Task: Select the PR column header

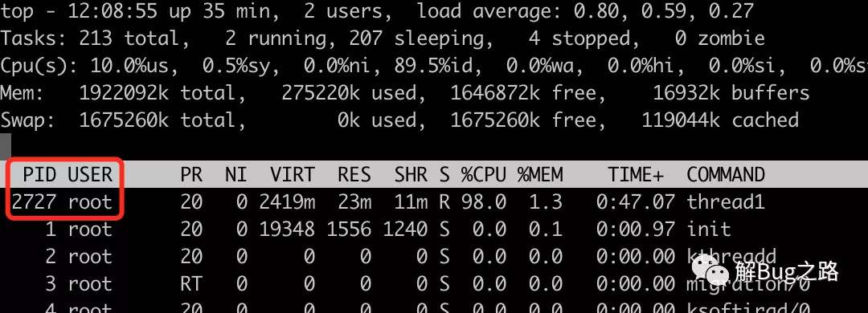Action: 191,175
